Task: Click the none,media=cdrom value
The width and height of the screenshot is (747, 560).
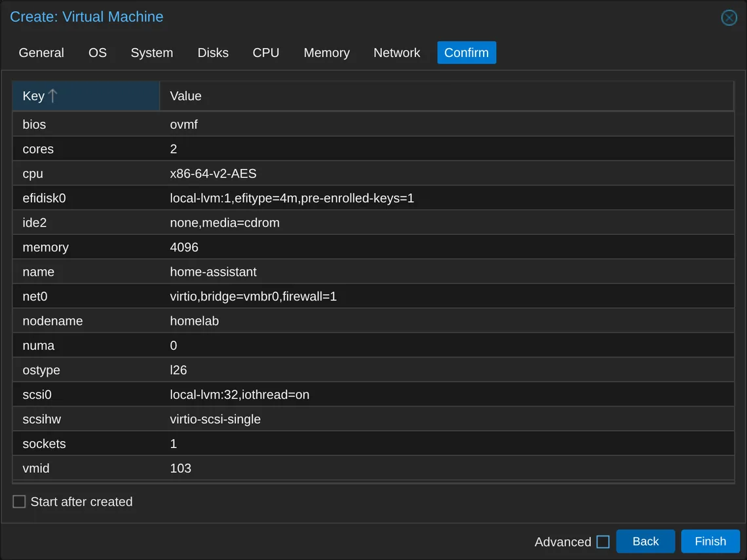Action: pyautogui.click(x=446, y=223)
